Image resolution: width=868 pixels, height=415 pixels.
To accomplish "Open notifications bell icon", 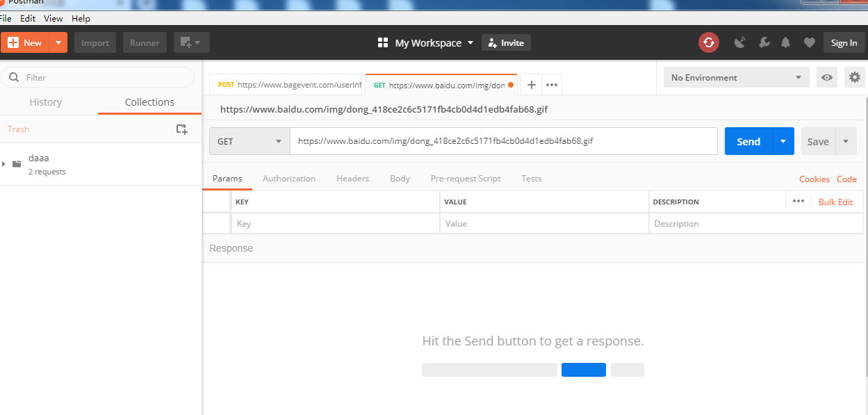I will pyautogui.click(x=785, y=42).
